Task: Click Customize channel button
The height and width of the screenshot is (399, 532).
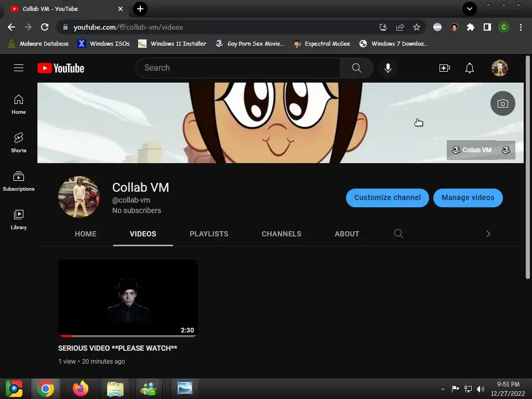Action: (388, 197)
